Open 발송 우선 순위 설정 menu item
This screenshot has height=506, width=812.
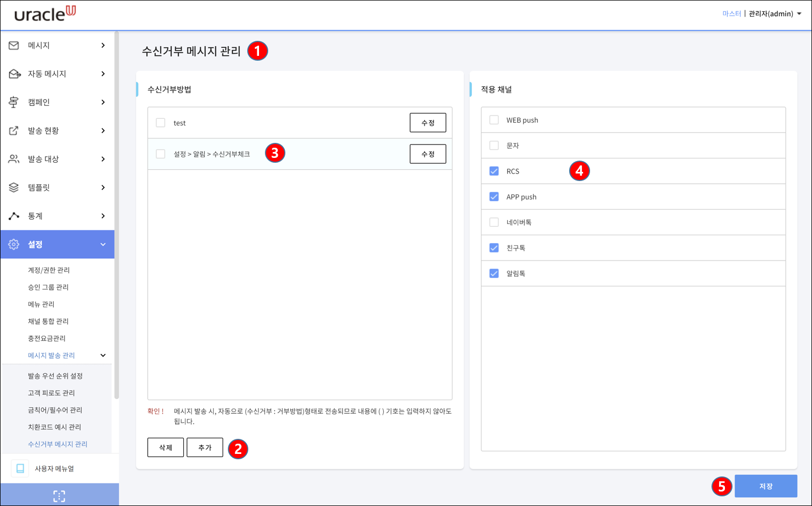tap(55, 376)
